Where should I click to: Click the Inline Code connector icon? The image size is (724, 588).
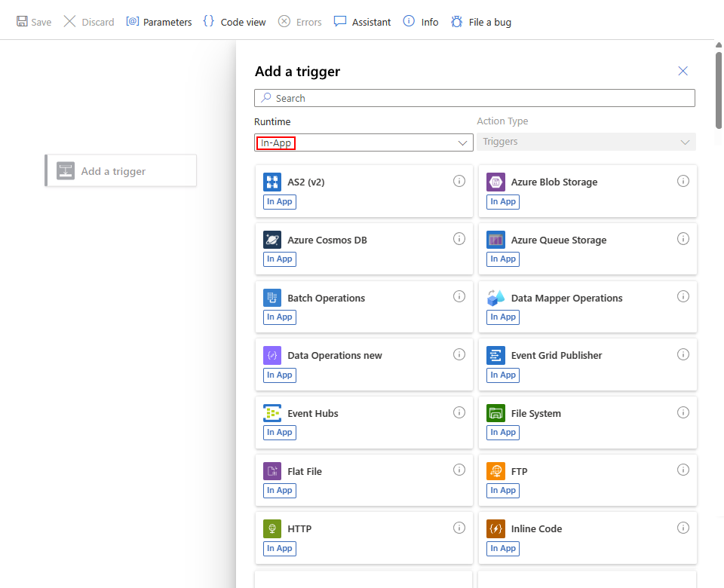[x=495, y=528]
